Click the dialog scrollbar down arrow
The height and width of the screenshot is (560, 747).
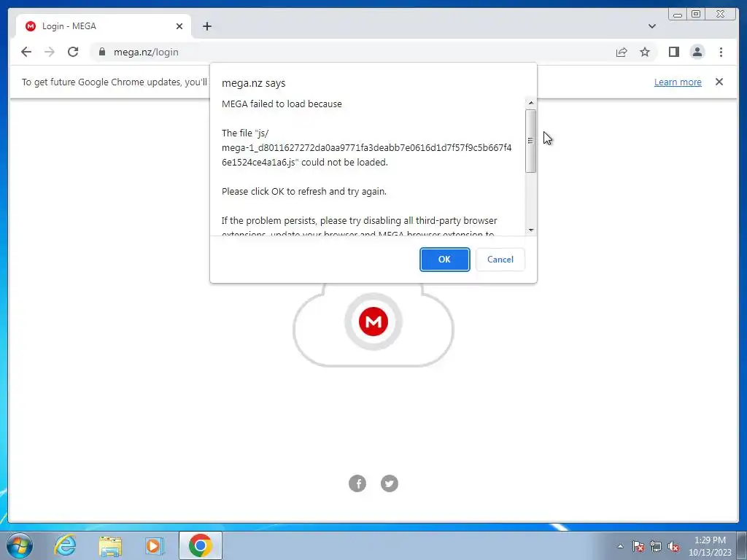point(531,230)
